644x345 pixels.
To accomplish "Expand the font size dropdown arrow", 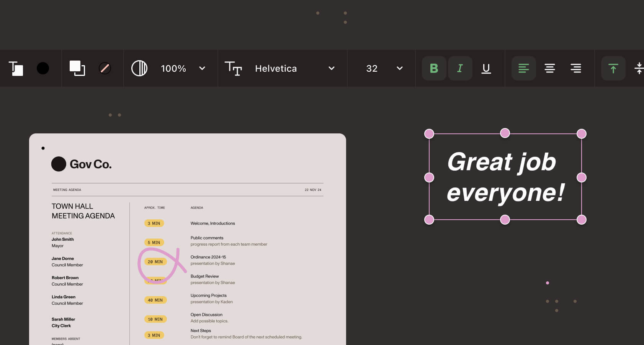I will pos(400,68).
